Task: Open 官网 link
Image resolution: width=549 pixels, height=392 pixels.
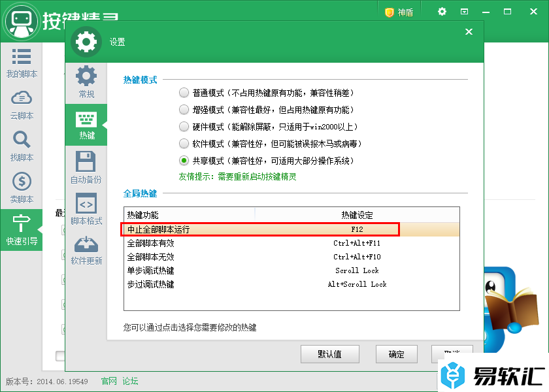Action: pyautogui.click(x=109, y=381)
